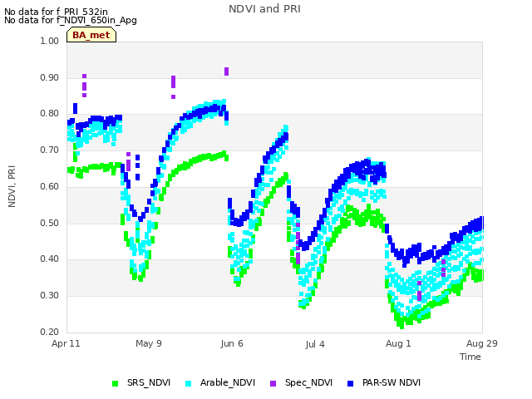This screenshot has height=399, width=532.
Task: Click the cyan Arable_NDVI legend swatch
Action: (x=189, y=383)
